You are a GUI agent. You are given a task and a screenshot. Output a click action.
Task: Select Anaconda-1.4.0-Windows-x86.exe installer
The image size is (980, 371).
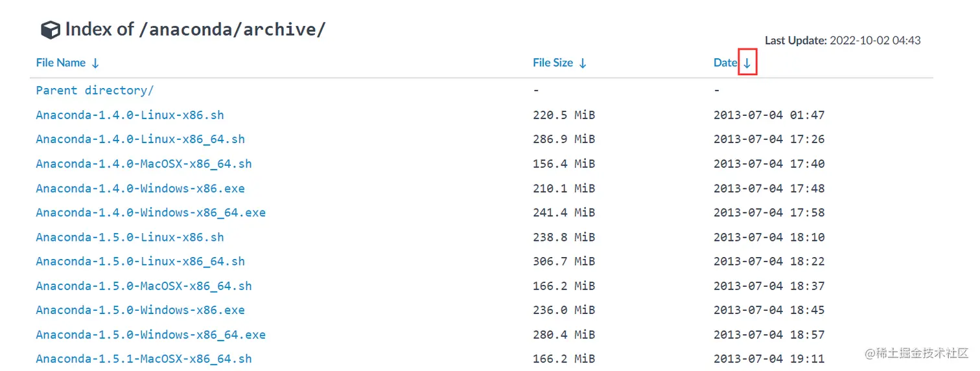point(141,188)
